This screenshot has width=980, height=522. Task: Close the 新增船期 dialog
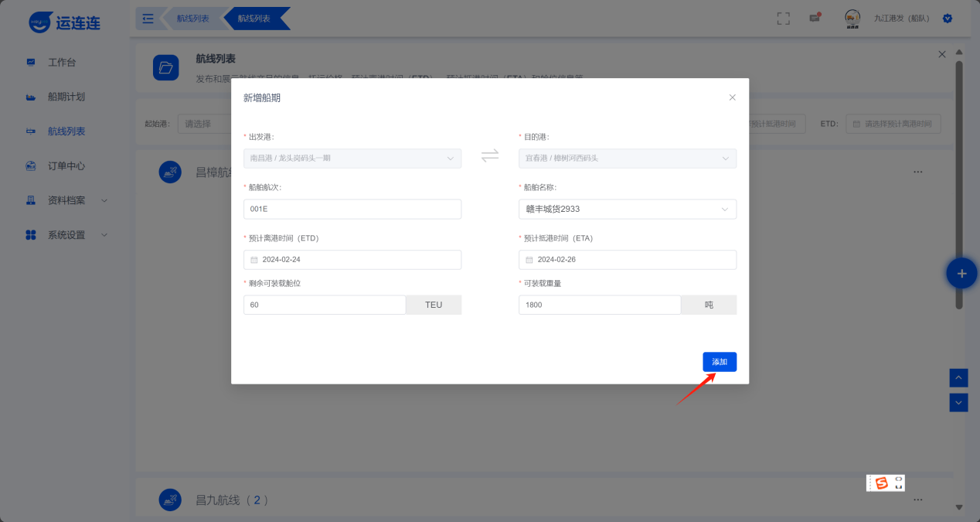(x=732, y=97)
